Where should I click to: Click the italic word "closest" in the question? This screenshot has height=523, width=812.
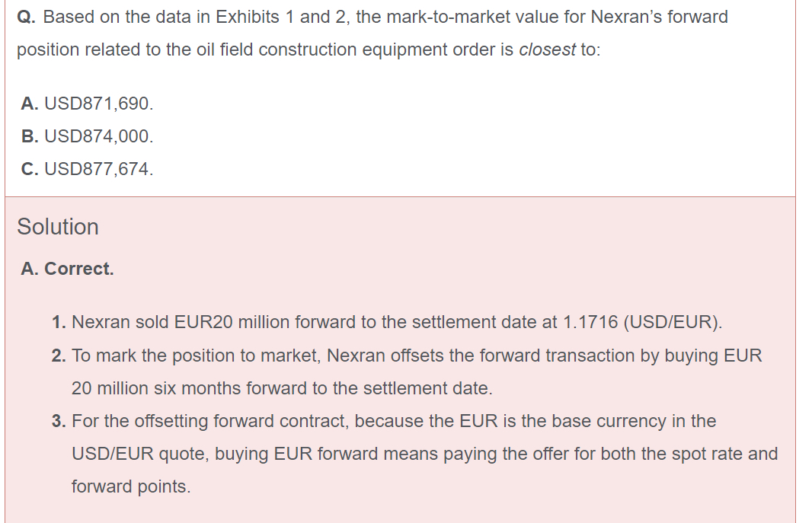pyautogui.click(x=547, y=49)
